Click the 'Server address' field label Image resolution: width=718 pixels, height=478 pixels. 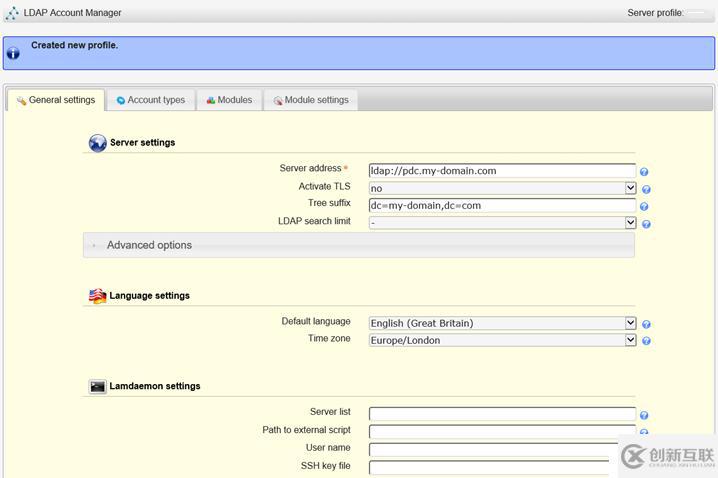[x=310, y=168]
